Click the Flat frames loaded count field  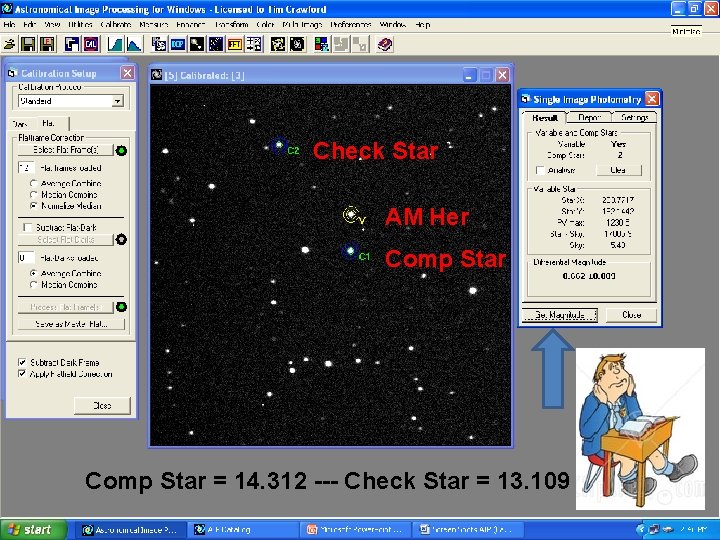point(26,168)
